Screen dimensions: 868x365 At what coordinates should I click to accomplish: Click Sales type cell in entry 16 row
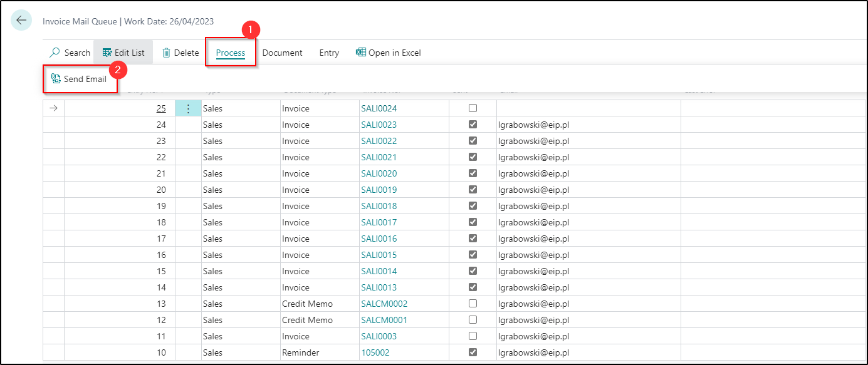[241, 255]
